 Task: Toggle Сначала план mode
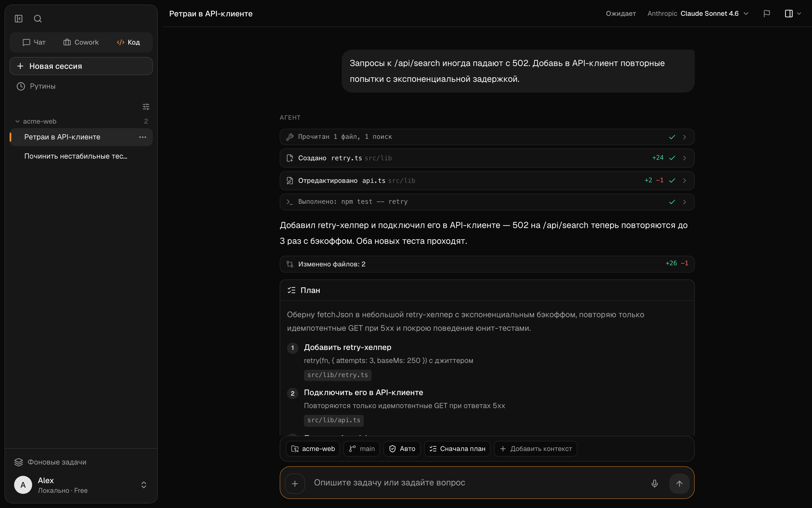point(457,448)
